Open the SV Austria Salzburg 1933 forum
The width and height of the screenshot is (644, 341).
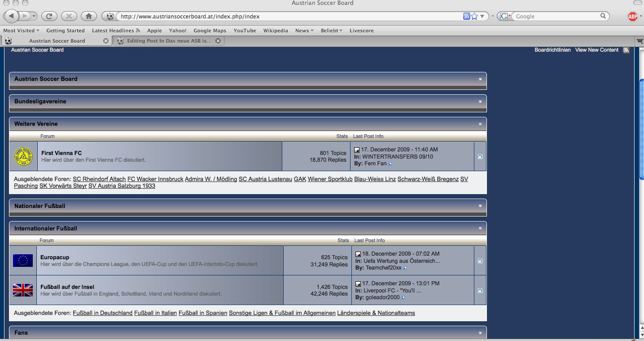point(122,186)
